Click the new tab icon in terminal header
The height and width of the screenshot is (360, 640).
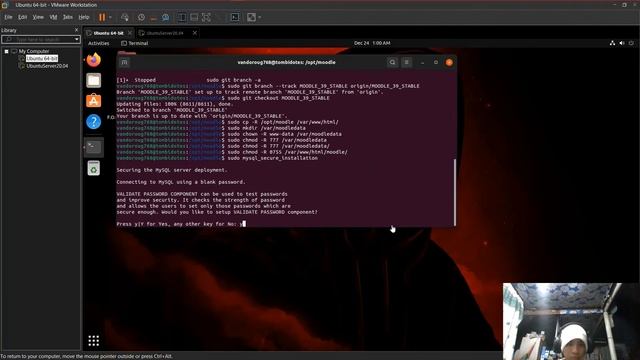point(124,62)
